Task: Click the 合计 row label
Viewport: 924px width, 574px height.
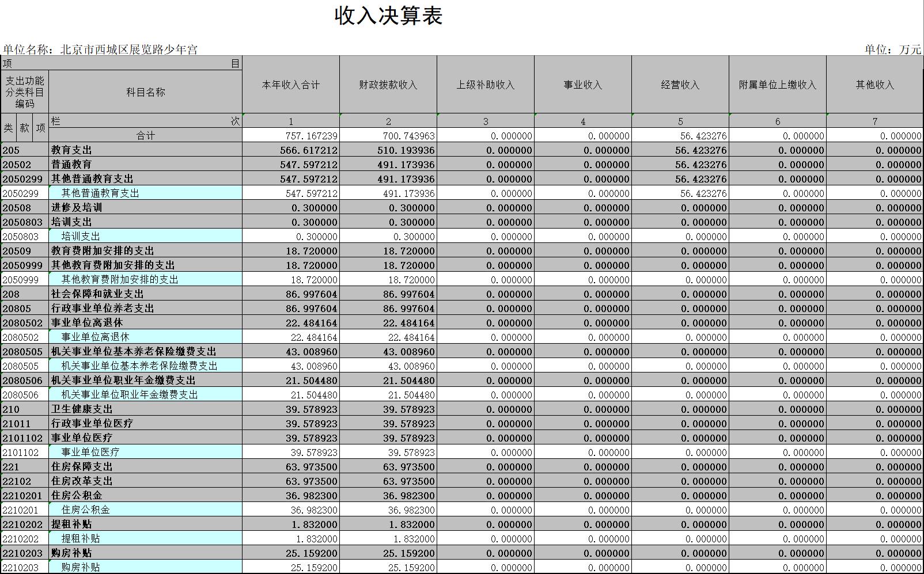Action: coord(146,135)
